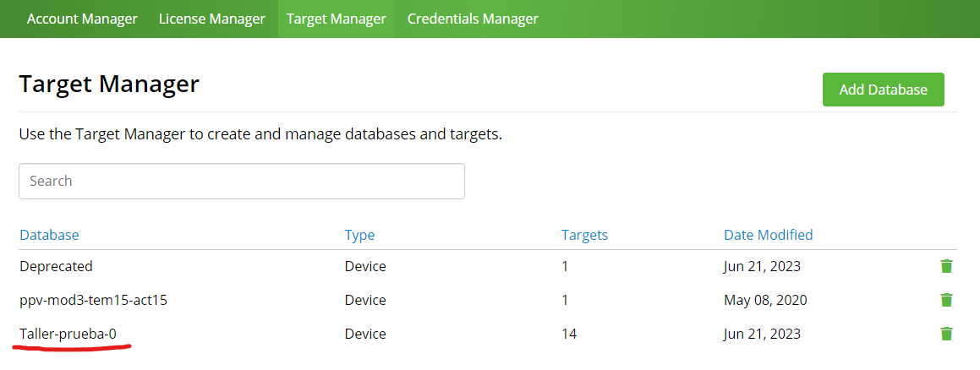Go to Credentials Manager tab

[x=473, y=19]
